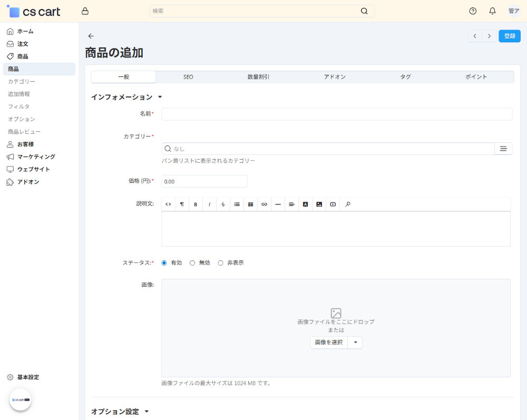Insert an image via the editor toolbar
This screenshot has width=527, height=420.
[319, 204]
